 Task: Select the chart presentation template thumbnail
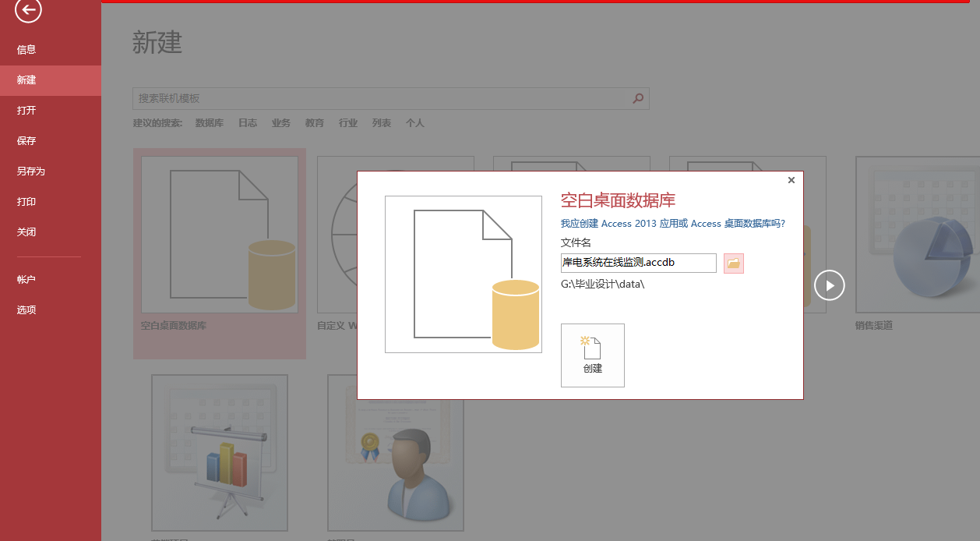(220, 453)
